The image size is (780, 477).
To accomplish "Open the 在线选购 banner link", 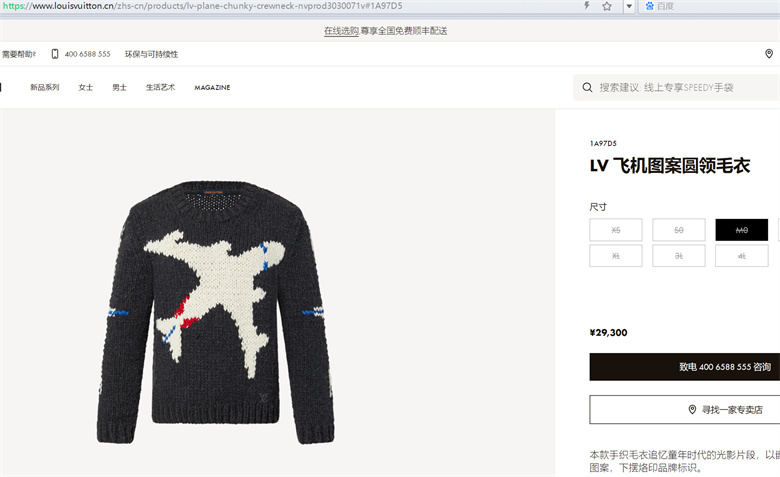I will pos(341,31).
